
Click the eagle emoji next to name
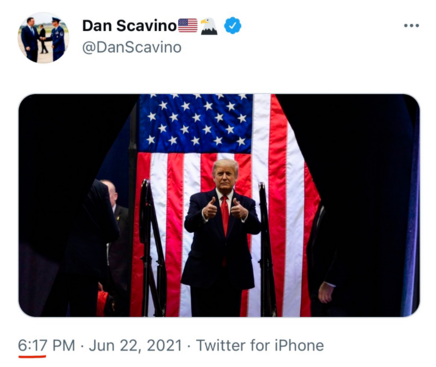tap(209, 26)
